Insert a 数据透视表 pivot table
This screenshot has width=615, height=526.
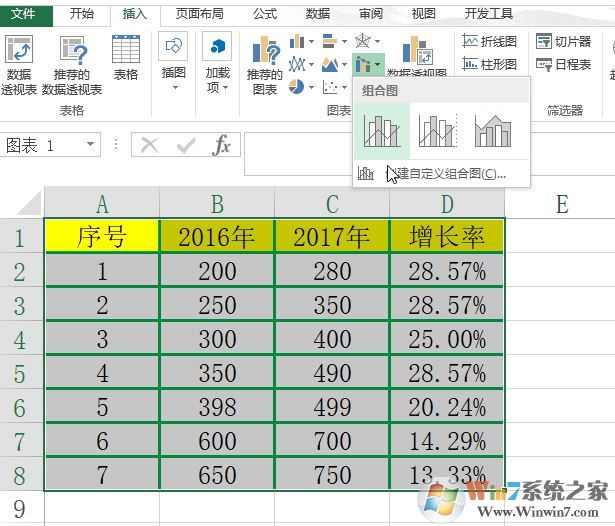point(19,65)
